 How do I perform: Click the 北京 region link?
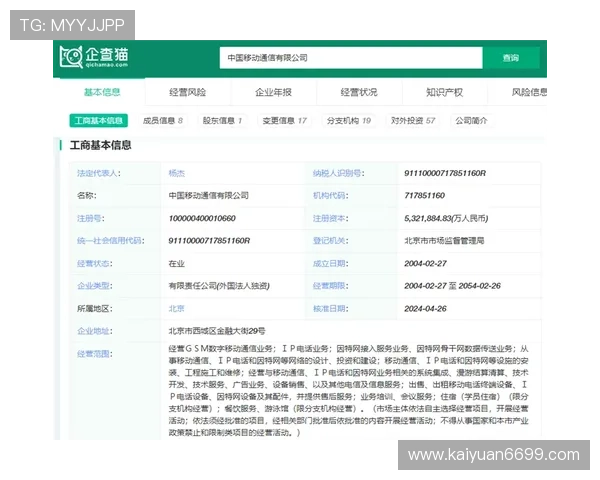click(176, 309)
